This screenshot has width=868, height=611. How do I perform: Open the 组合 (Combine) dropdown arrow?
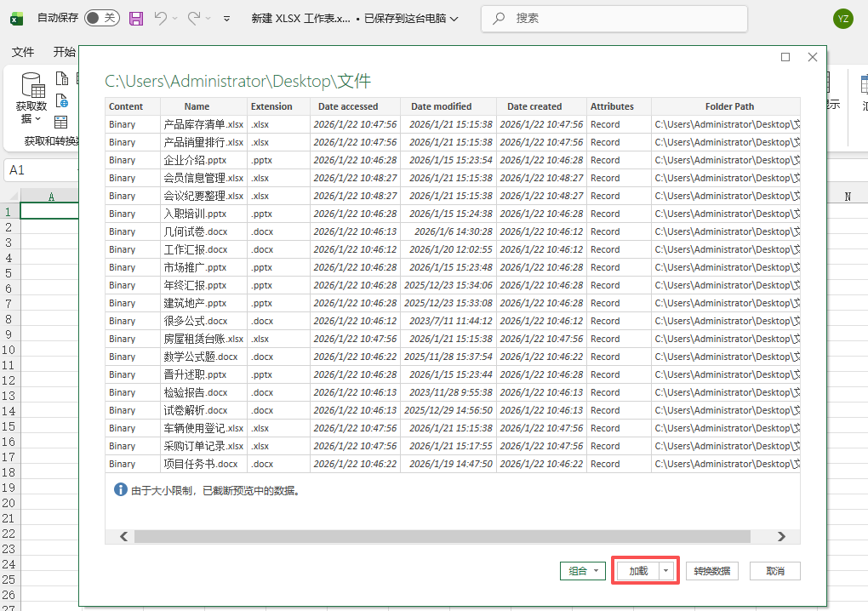click(596, 570)
